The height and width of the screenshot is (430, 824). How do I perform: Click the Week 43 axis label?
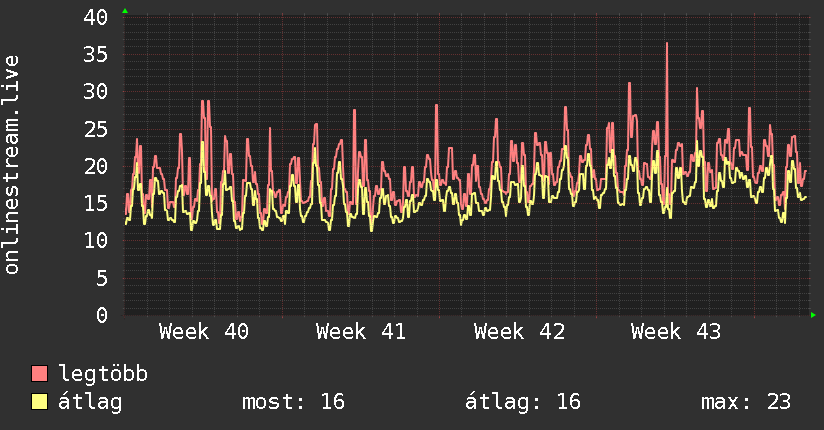point(676,332)
